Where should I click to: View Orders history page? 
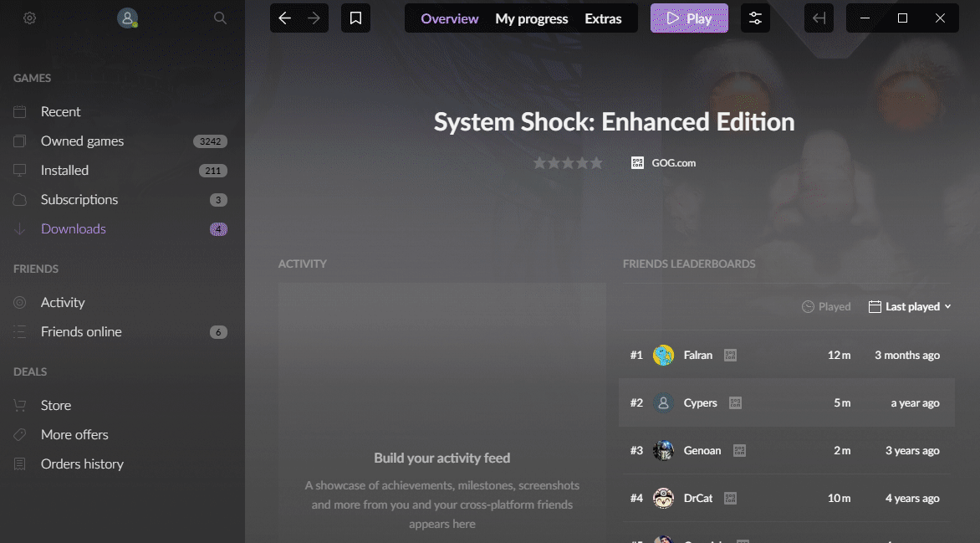click(82, 464)
